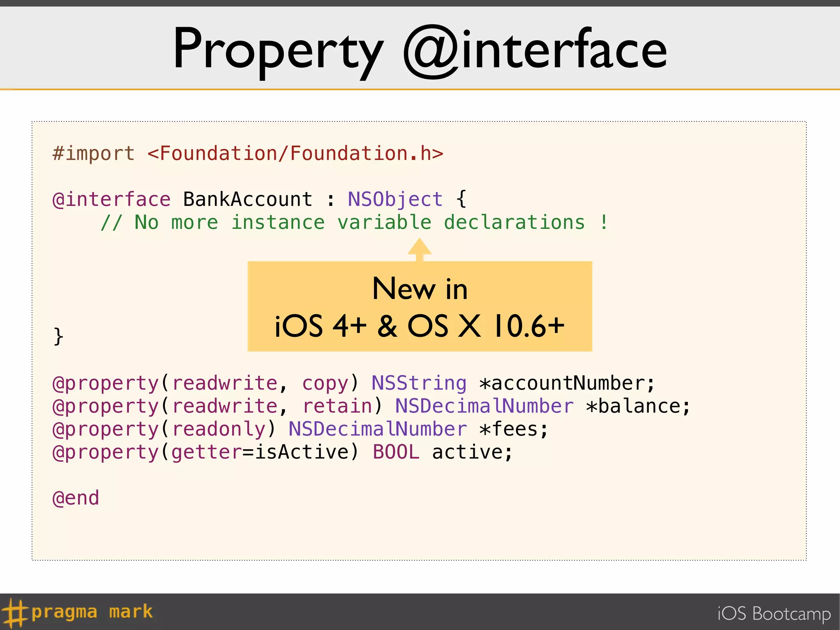The width and height of the screenshot is (840, 630).
Task: Click the "copy" attribute in accountNumber property
Action: (325, 384)
